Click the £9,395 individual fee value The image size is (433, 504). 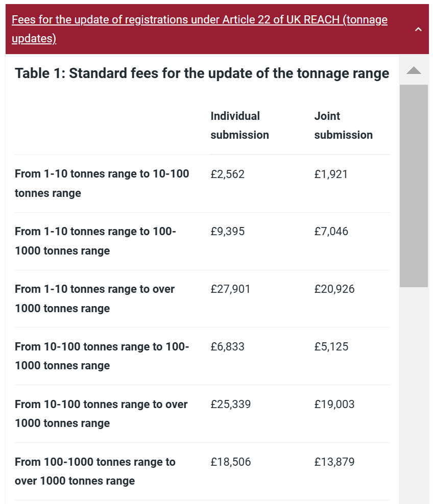coord(228,232)
